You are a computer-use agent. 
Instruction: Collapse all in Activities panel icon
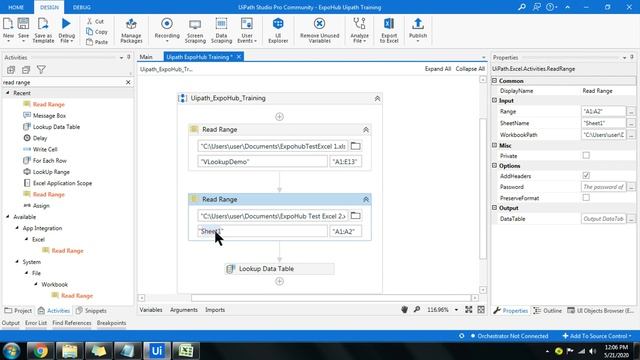tap(26, 70)
